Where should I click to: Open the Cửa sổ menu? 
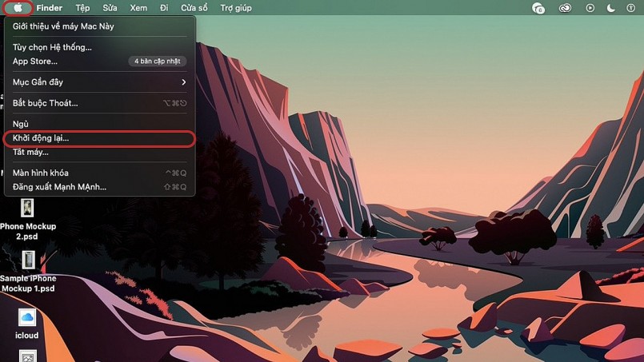[194, 8]
